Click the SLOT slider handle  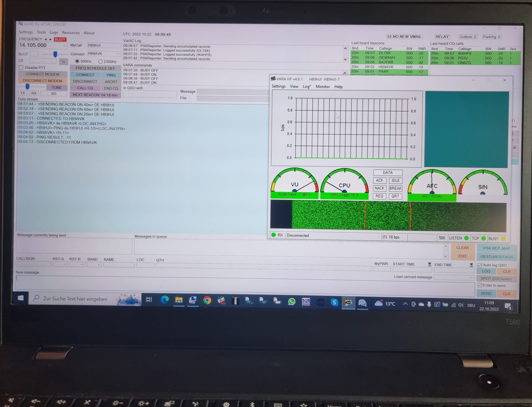pos(55,54)
